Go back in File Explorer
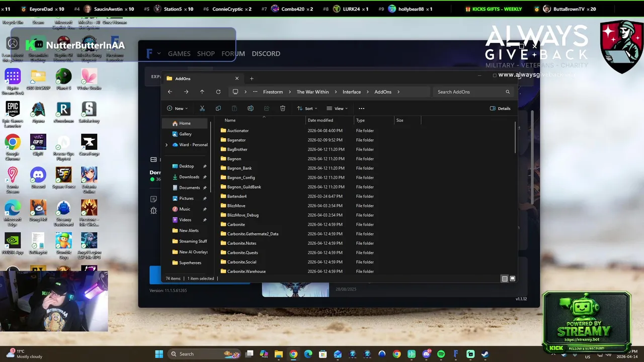 [x=170, y=92]
